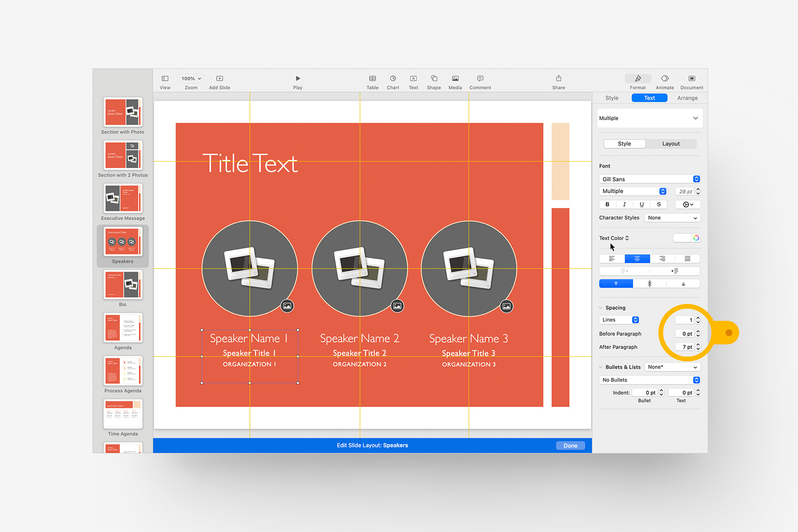The height and width of the screenshot is (532, 798).
Task: Click the Done button to finish editing
Action: tap(570, 445)
